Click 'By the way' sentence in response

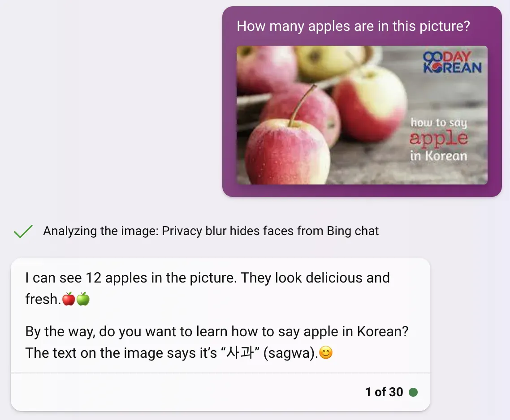[216, 332]
